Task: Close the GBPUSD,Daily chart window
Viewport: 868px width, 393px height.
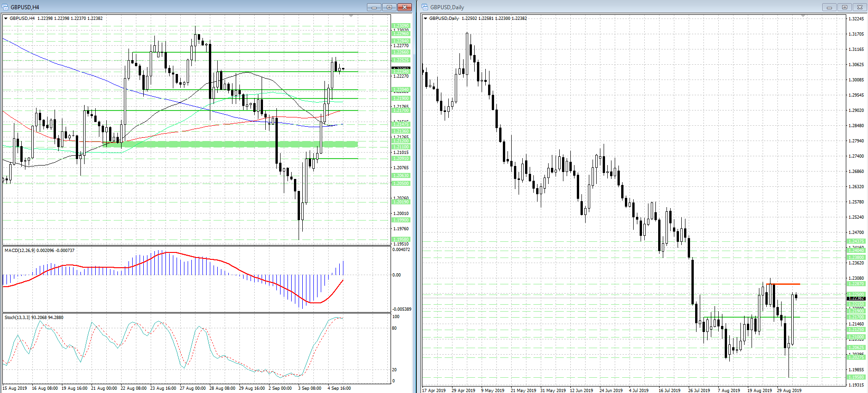Action: [x=860, y=7]
